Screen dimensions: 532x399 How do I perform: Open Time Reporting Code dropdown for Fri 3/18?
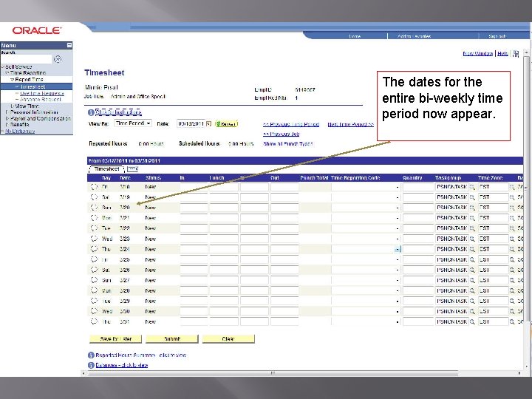pyautogui.click(x=398, y=187)
